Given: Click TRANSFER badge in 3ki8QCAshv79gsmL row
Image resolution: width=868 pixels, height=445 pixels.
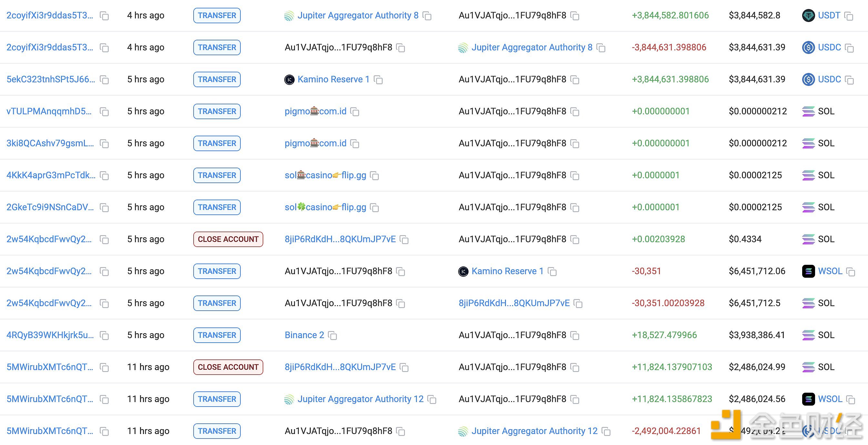Looking at the screenshot, I should coord(217,143).
